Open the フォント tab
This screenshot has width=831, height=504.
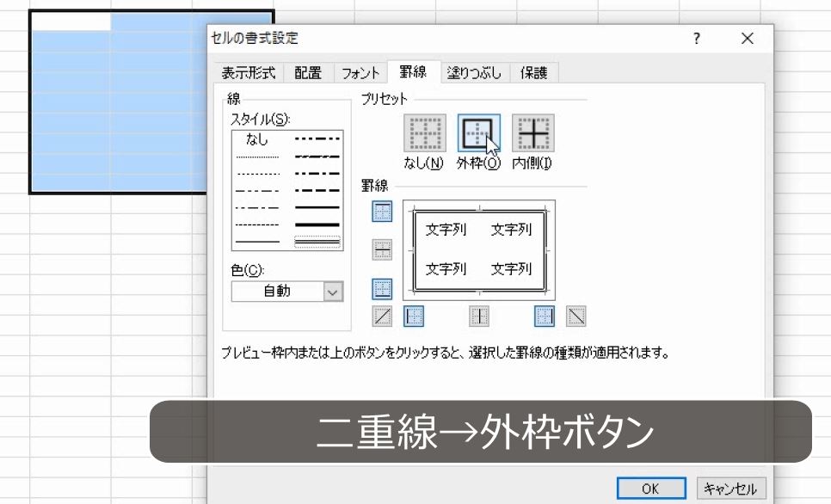(360, 73)
